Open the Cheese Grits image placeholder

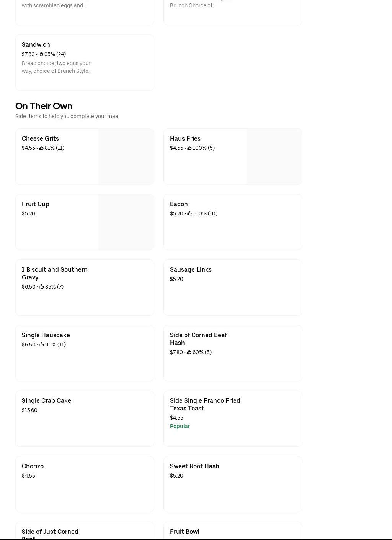click(126, 156)
